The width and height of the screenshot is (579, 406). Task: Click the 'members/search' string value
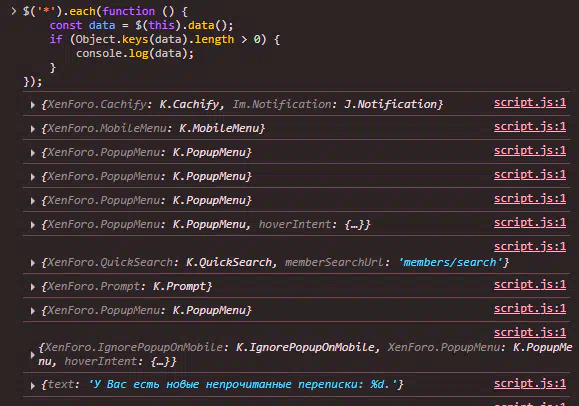pyautogui.click(x=451, y=263)
